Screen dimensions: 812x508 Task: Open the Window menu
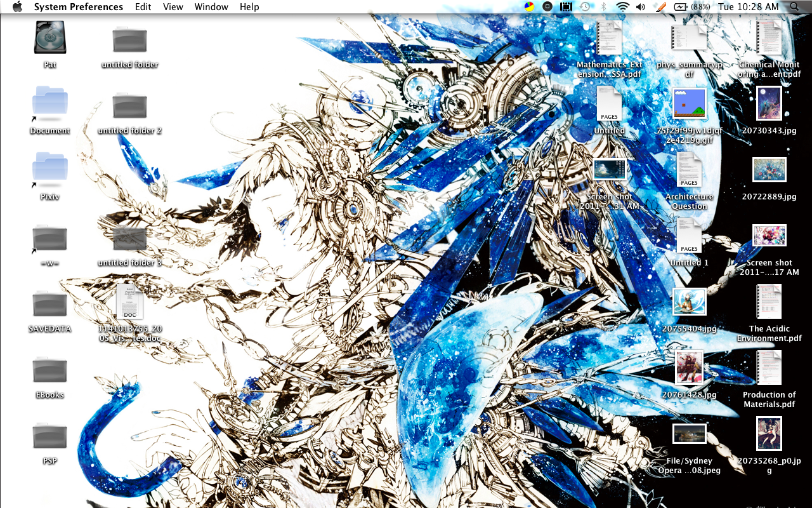pos(211,7)
